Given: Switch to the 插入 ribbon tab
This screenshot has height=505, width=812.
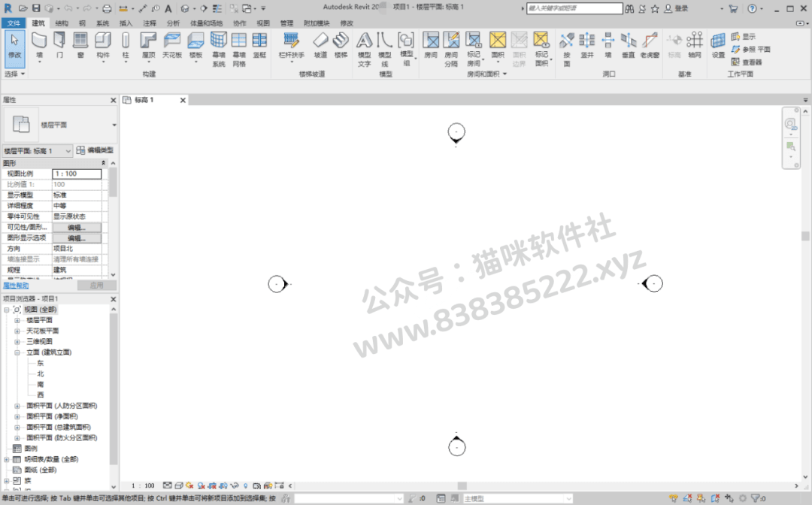Looking at the screenshot, I should click(x=126, y=23).
